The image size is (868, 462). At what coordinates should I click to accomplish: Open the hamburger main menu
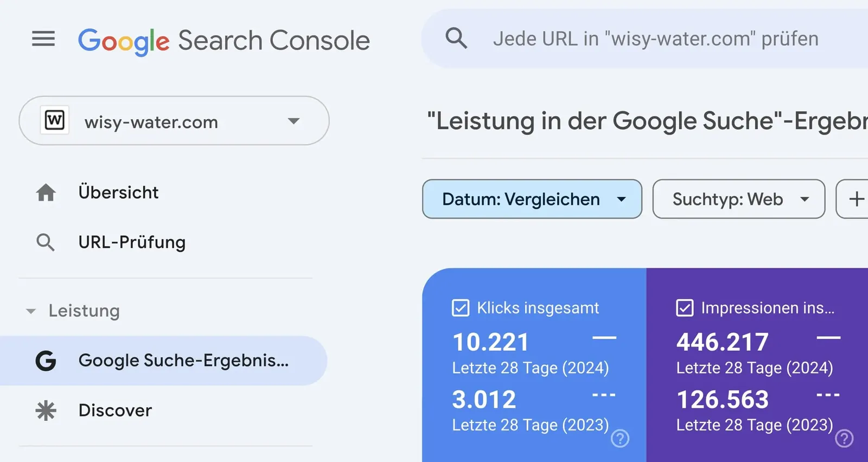tap(43, 39)
